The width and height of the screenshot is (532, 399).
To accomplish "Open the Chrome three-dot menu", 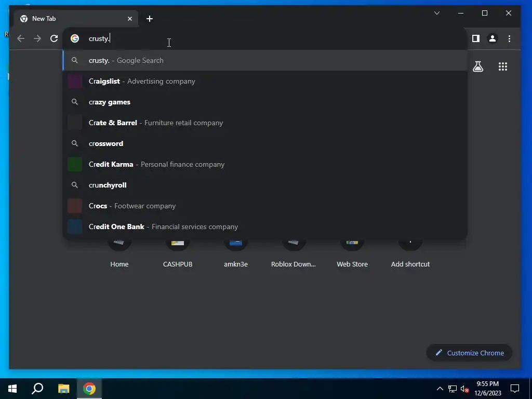I will pyautogui.click(x=509, y=38).
